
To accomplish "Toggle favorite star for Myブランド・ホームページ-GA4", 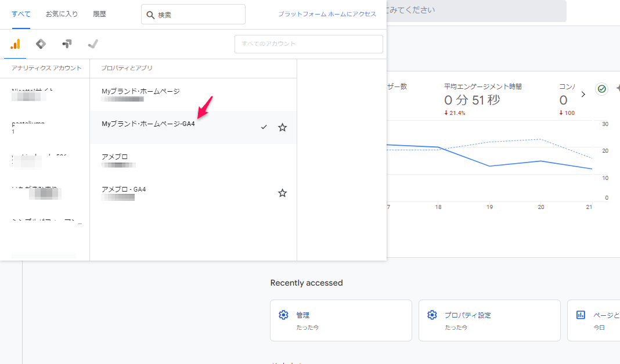I will point(282,127).
